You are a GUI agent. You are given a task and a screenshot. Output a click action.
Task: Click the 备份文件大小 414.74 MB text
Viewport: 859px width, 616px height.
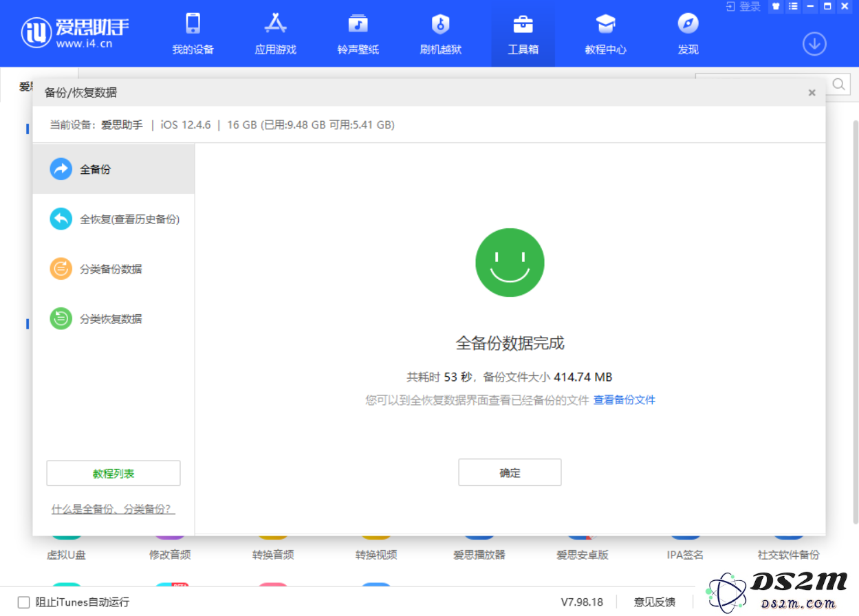tap(547, 377)
